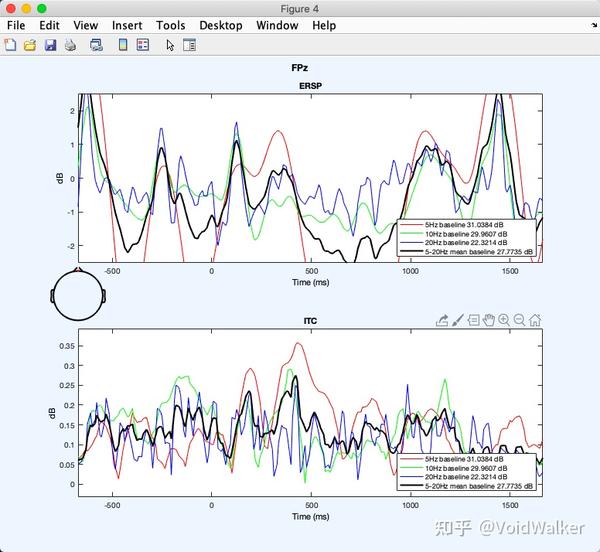Click the FPz figure title
This screenshot has width=600, height=552.
(300, 68)
